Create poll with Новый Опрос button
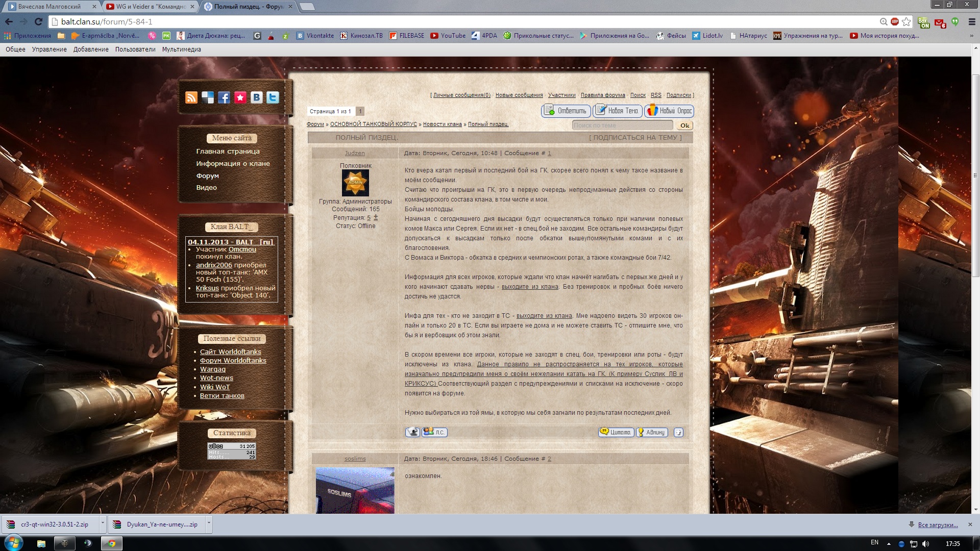 click(669, 111)
